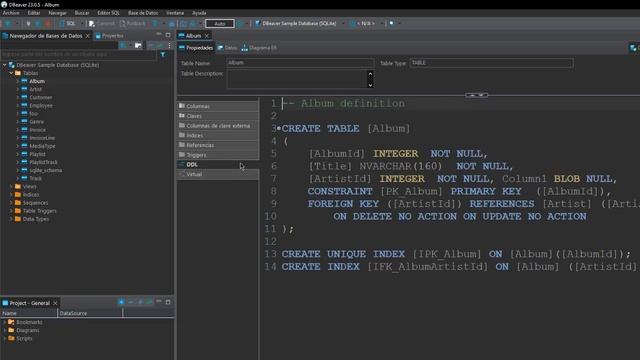Open the Ayuda menu

[199, 13]
